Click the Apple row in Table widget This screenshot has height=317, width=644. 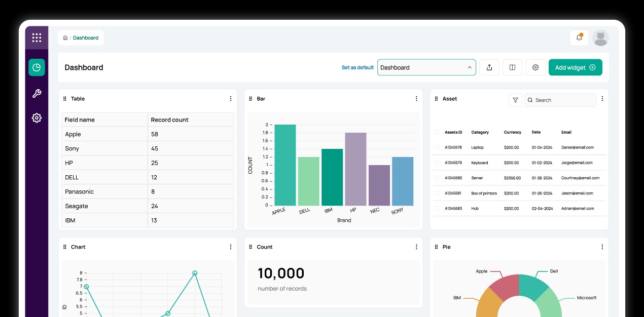click(x=148, y=134)
